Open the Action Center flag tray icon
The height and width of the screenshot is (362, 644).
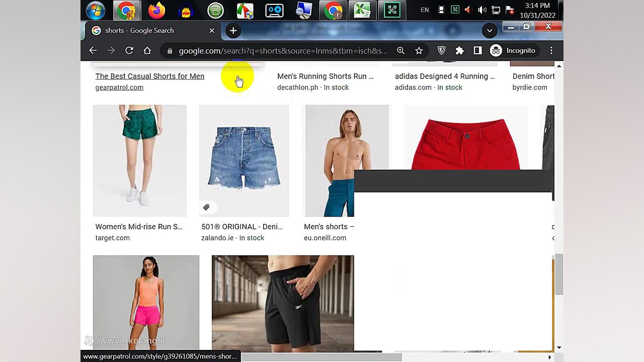click(509, 10)
